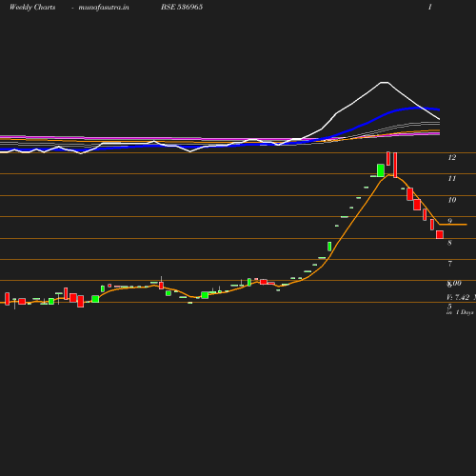Click the 'BSE 536965' stock code label
The image size is (476, 476).
click(x=182, y=7)
